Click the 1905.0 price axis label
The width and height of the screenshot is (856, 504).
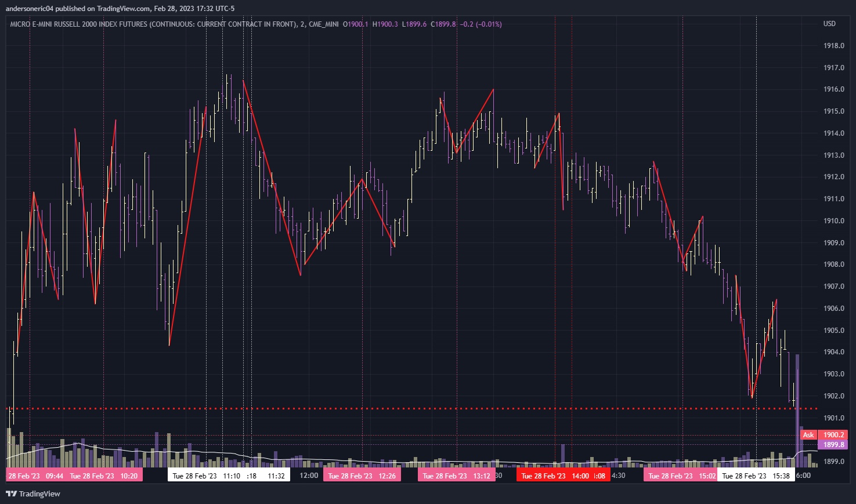tap(834, 331)
